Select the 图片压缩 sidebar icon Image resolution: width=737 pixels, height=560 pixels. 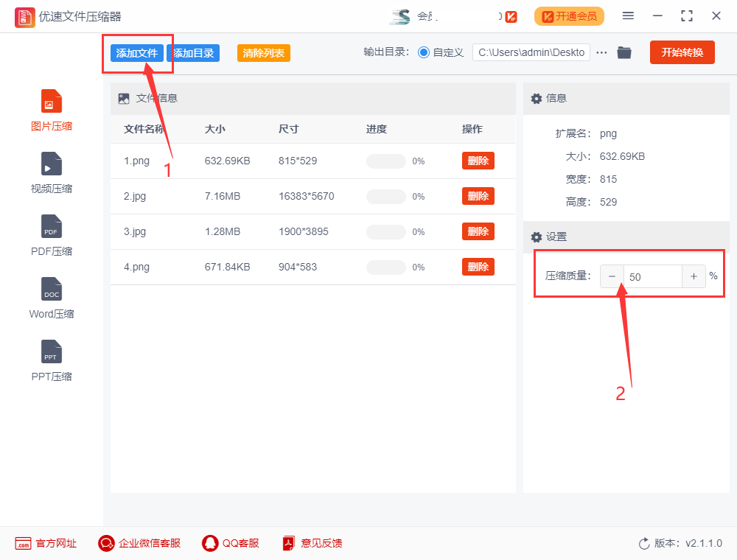51,111
